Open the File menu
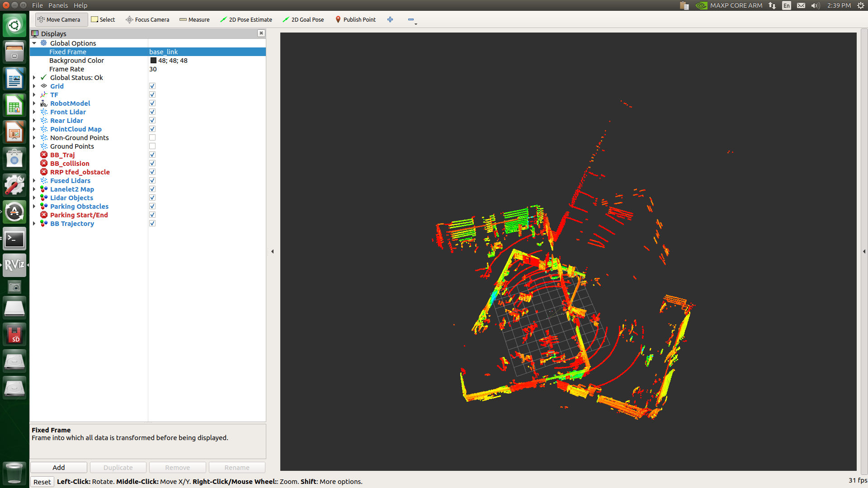Image resolution: width=868 pixels, height=488 pixels. [x=38, y=5]
